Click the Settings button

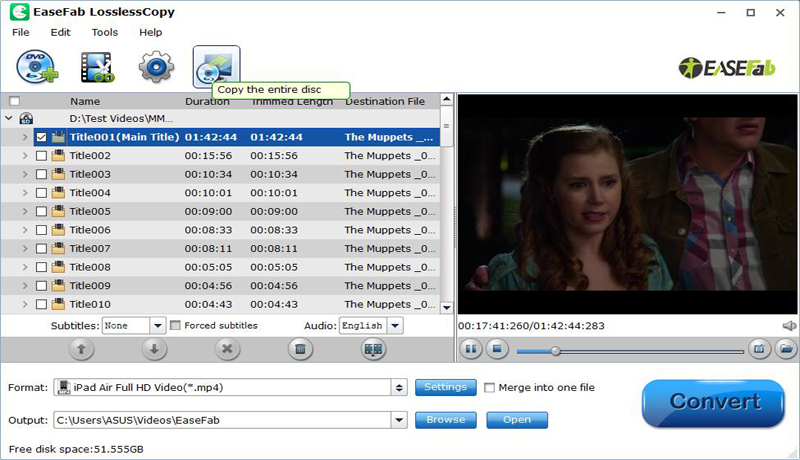(x=445, y=387)
